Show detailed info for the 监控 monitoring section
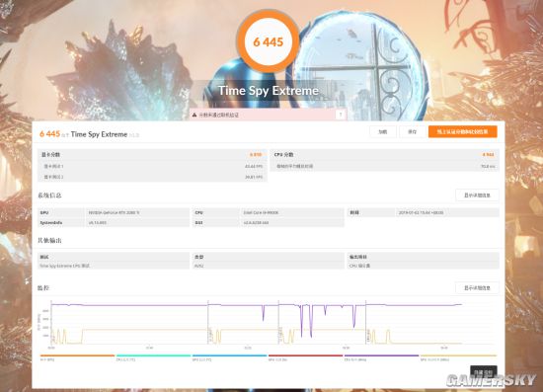Viewport: 543px width, 392px height. coord(477,287)
